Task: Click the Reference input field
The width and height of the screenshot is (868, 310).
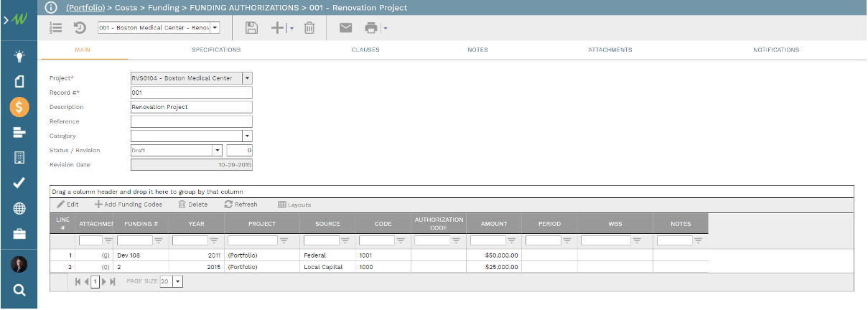Action: coord(191,121)
